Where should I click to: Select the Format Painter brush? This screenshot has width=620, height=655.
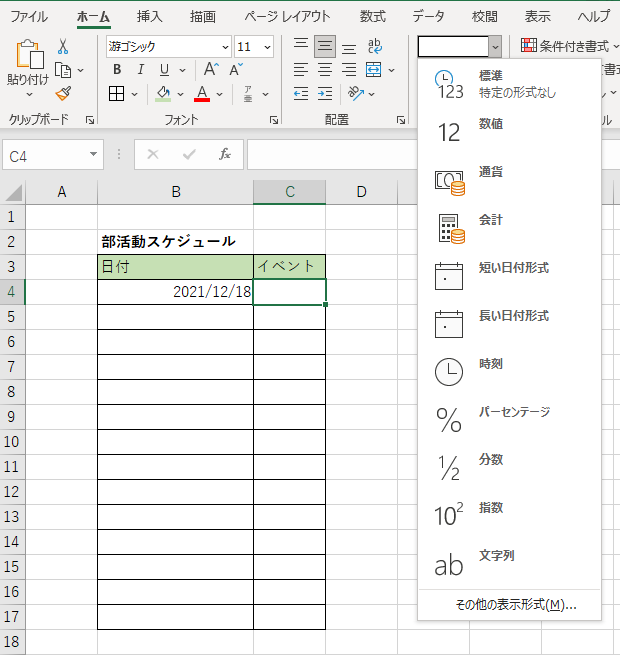[x=63, y=93]
